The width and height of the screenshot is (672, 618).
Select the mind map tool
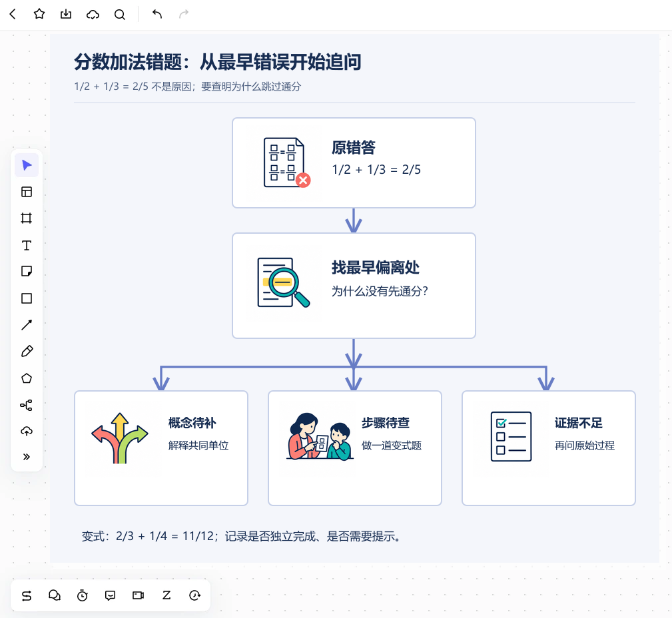pos(27,405)
